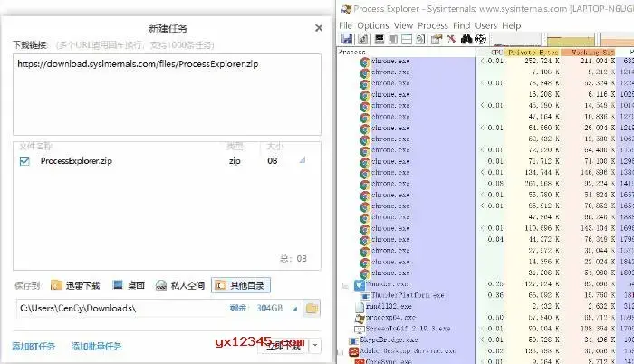634x364 pixels.
Task: Click the rundll32.exe process icon
Action: pyautogui.click(x=360, y=307)
